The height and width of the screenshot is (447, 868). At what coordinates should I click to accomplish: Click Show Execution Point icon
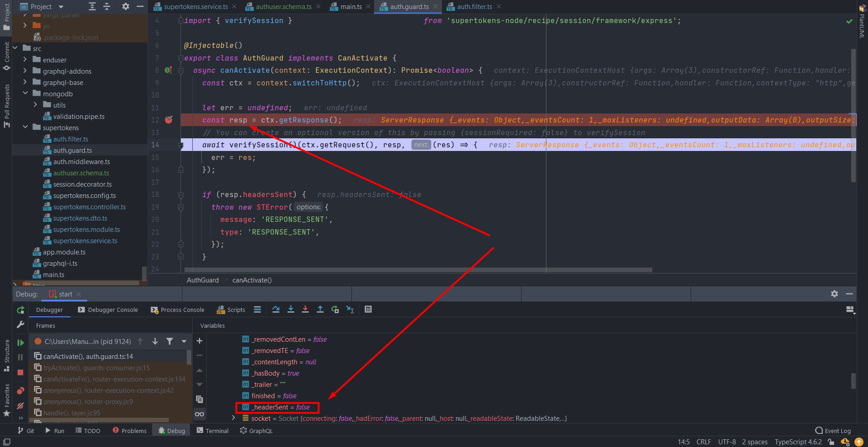(257, 310)
